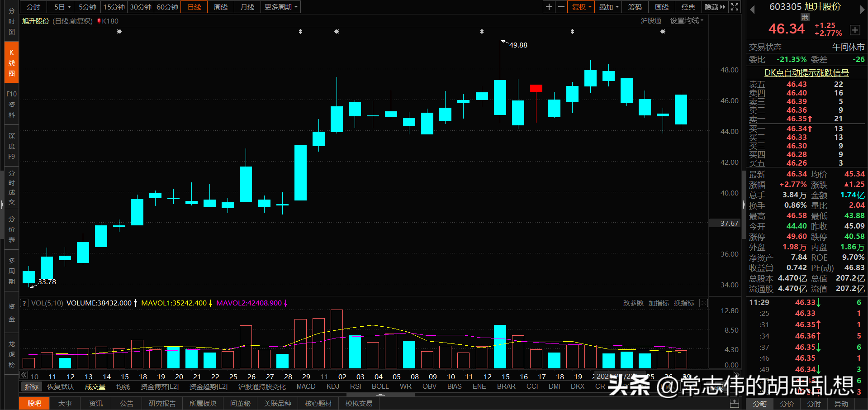Click 改参数 to change indicator parameters
Viewport: 868px width, 410px height.
[633, 303]
